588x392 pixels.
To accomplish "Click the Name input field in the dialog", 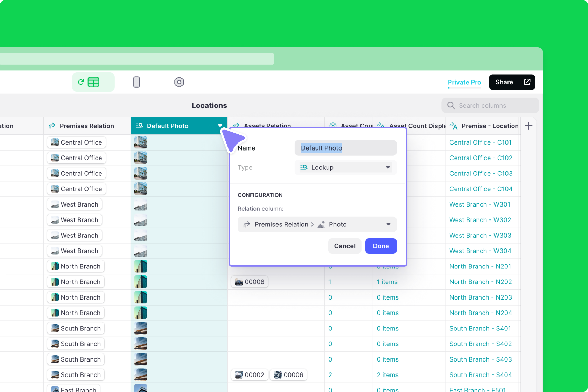I will [345, 148].
